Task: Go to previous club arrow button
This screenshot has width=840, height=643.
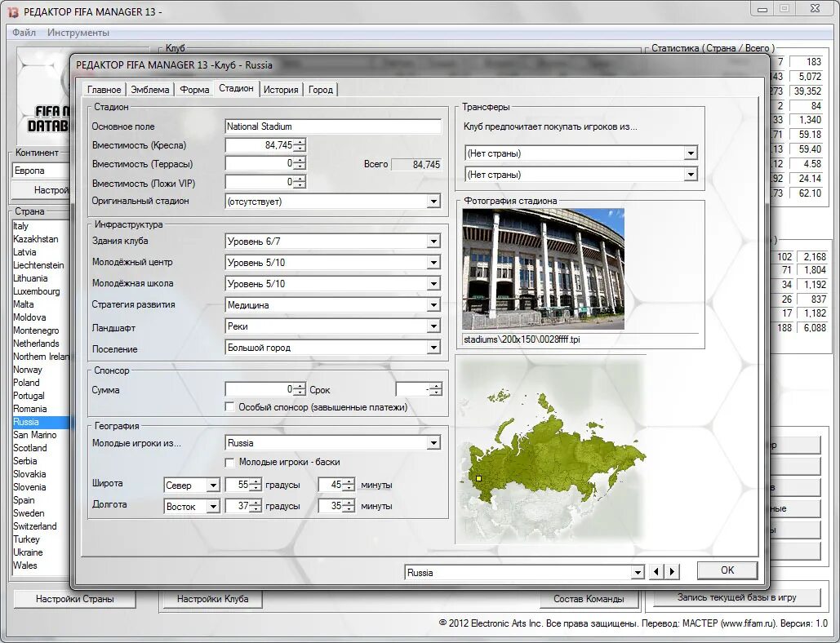Action: click(656, 572)
